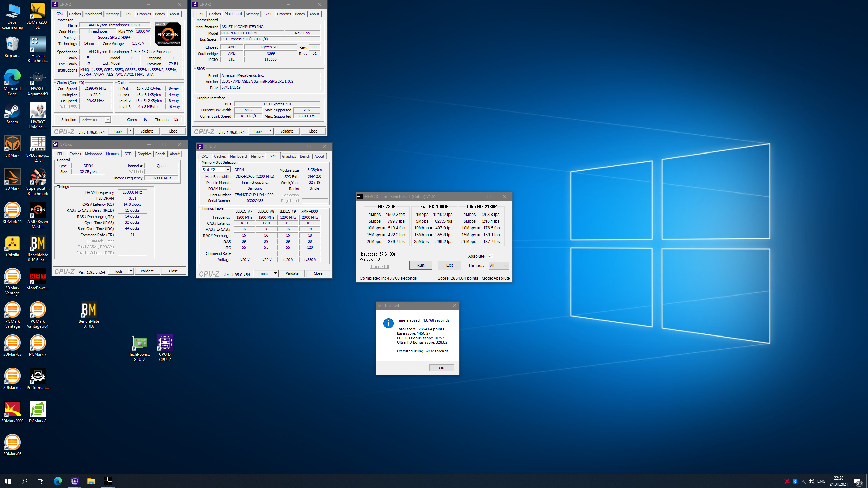Expand the Slot #2 memory slot dropdown

[216, 170]
